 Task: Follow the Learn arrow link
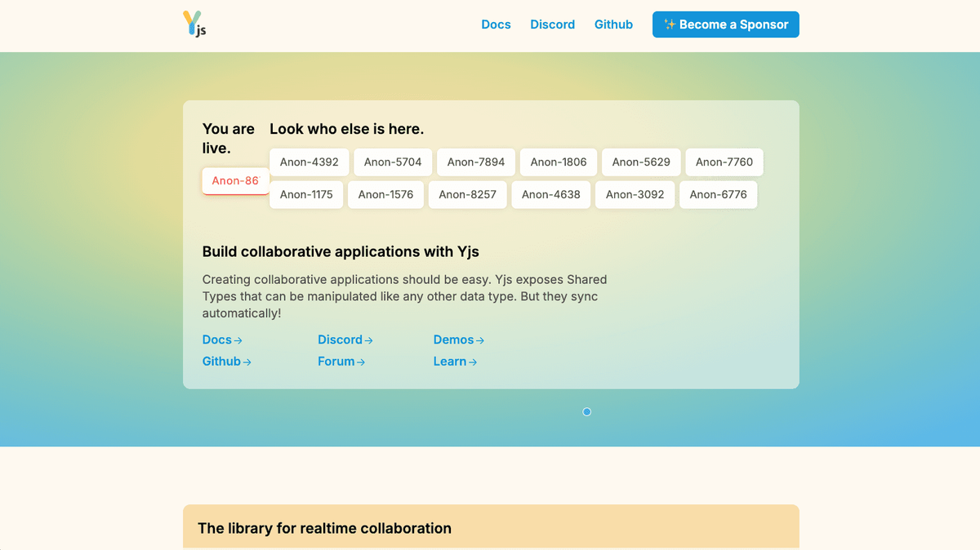pyautogui.click(x=455, y=361)
